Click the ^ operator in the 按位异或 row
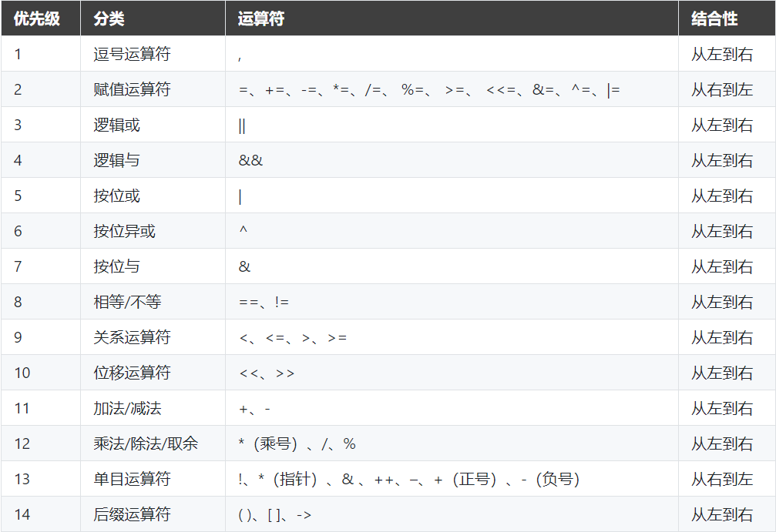Viewport: 776px width, 532px height. click(244, 231)
